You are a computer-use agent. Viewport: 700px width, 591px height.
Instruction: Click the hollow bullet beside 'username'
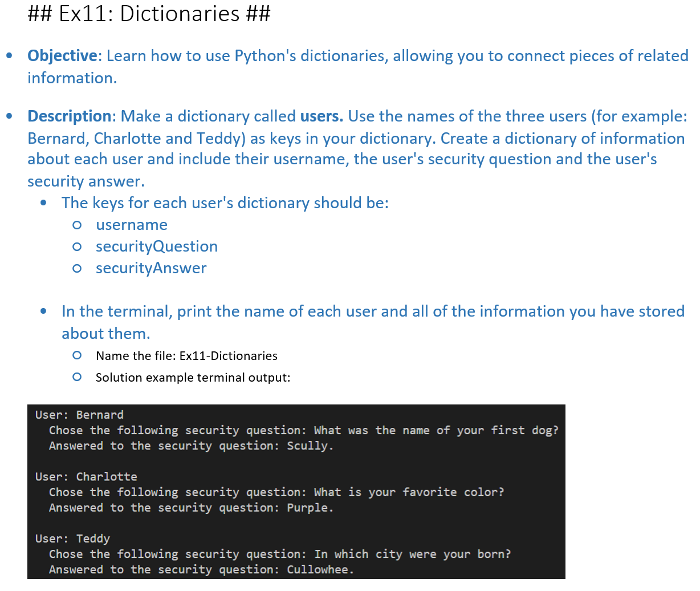tap(77, 225)
